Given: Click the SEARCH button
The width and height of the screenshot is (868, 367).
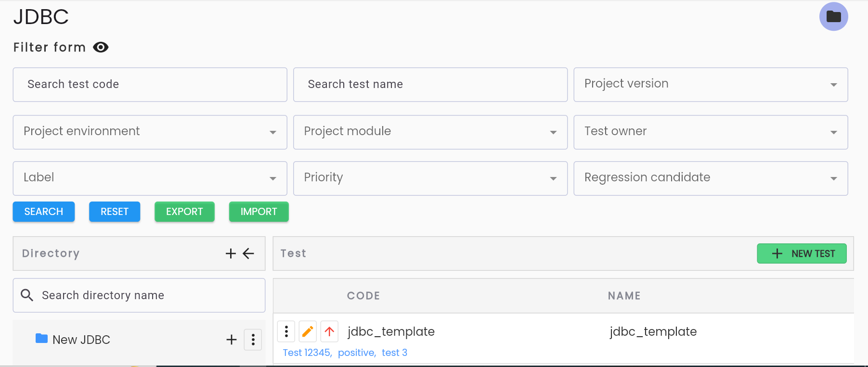Looking at the screenshot, I should tap(44, 212).
